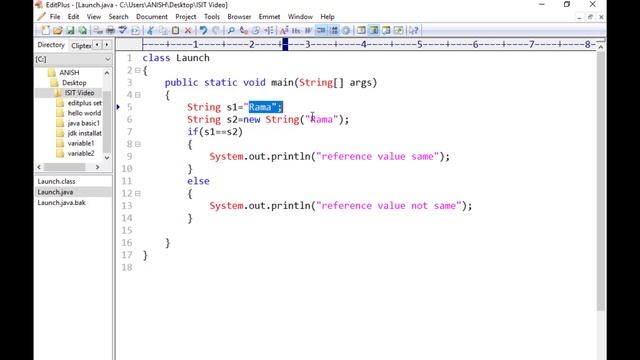This screenshot has height=360, width=640.
Task: Click the folder tree scroll-down arrow
Action: point(107,158)
